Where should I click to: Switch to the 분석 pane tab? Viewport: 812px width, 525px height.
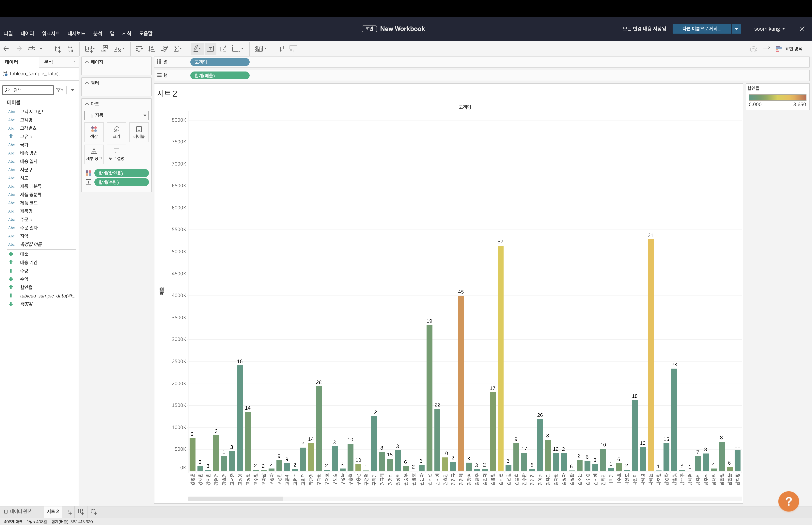48,62
